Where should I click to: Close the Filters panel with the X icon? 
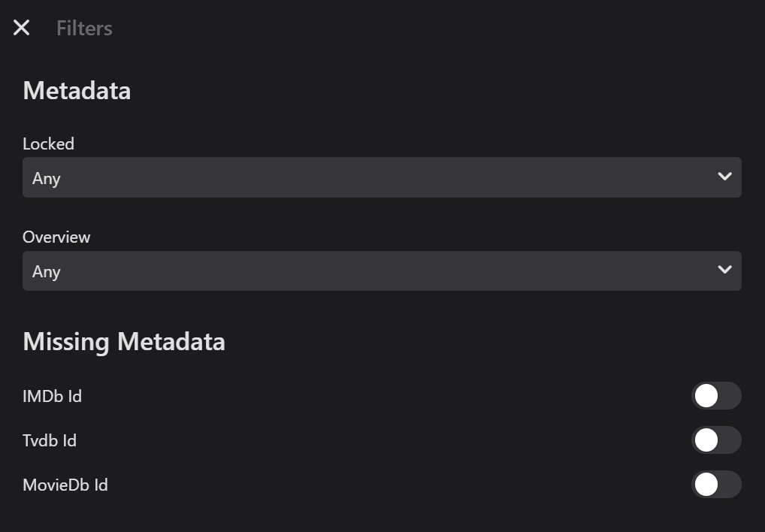click(21, 28)
